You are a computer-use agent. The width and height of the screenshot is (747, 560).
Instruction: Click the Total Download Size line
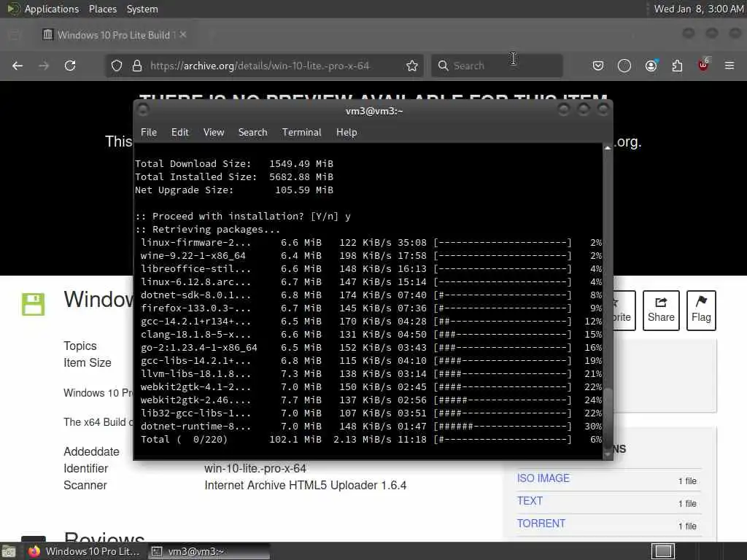click(234, 164)
